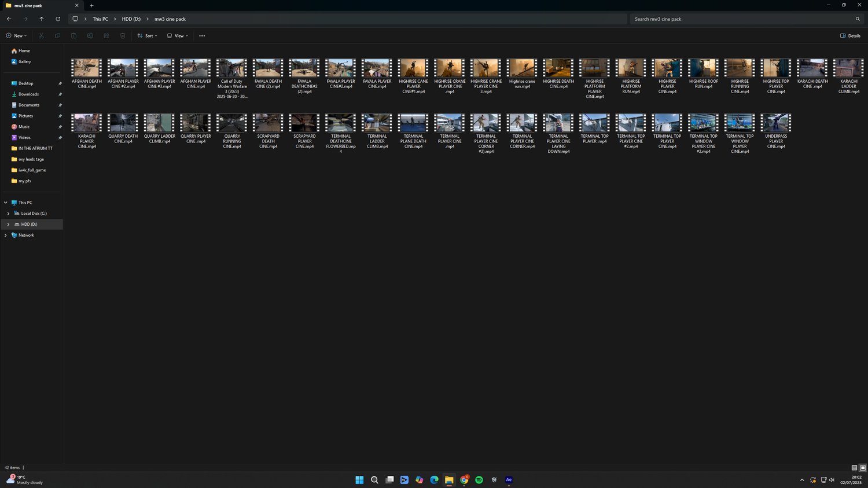868x488 pixels.
Task: Open the Sort dropdown
Action: click(x=148, y=36)
